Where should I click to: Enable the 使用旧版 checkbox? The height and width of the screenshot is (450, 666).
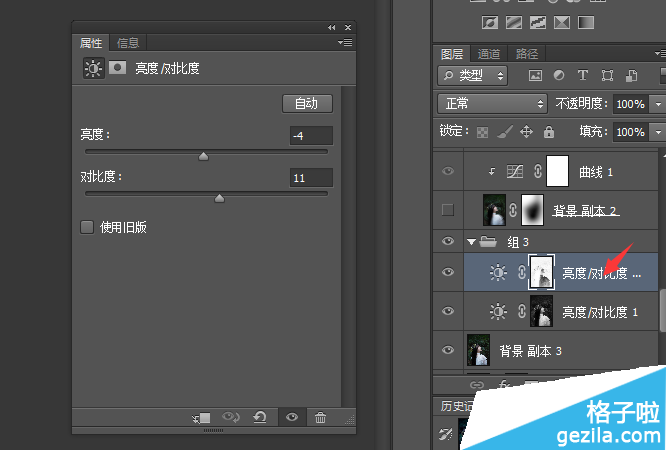point(87,227)
